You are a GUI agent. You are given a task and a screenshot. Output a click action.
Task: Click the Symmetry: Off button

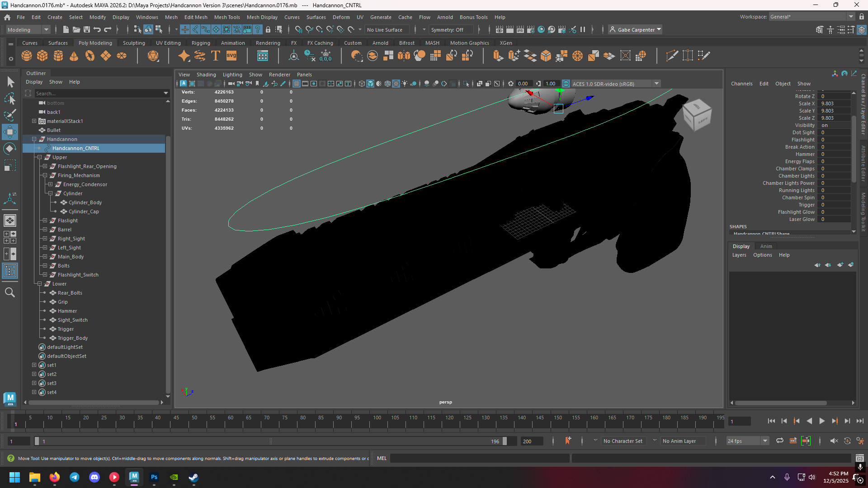[447, 30]
